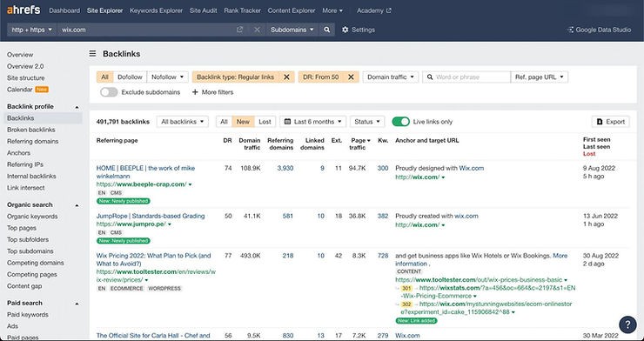
Task: Open Settings gear icon
Action: (345, 30)
